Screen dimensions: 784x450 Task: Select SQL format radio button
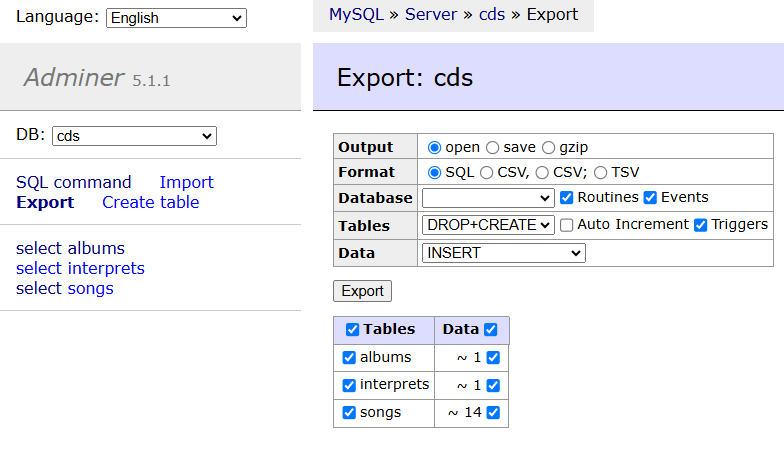[434, 172]
